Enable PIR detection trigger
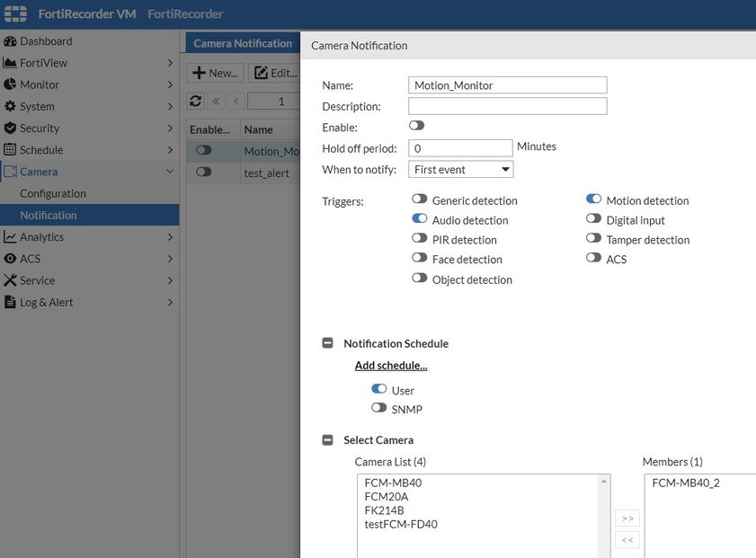Screen dimensions: 756x558 pyautogui.click(x=420, y=238)
